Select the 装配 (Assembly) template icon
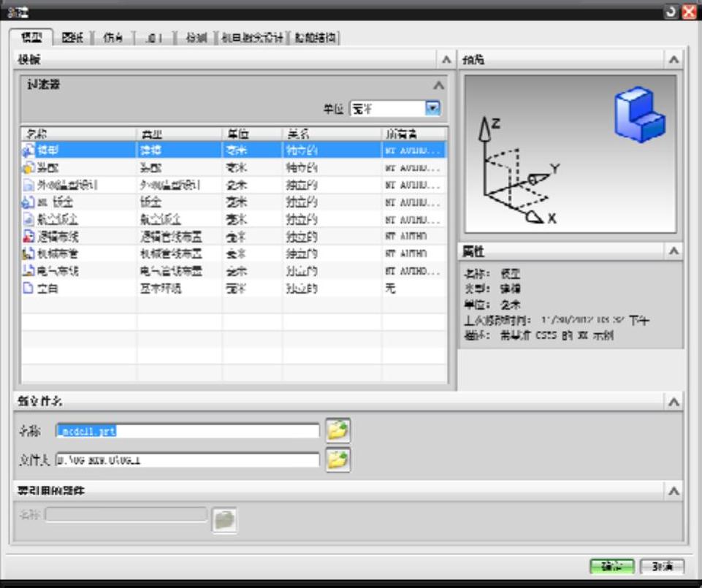Viewport: 702px width, 588px height. click(x=28, y=168)
